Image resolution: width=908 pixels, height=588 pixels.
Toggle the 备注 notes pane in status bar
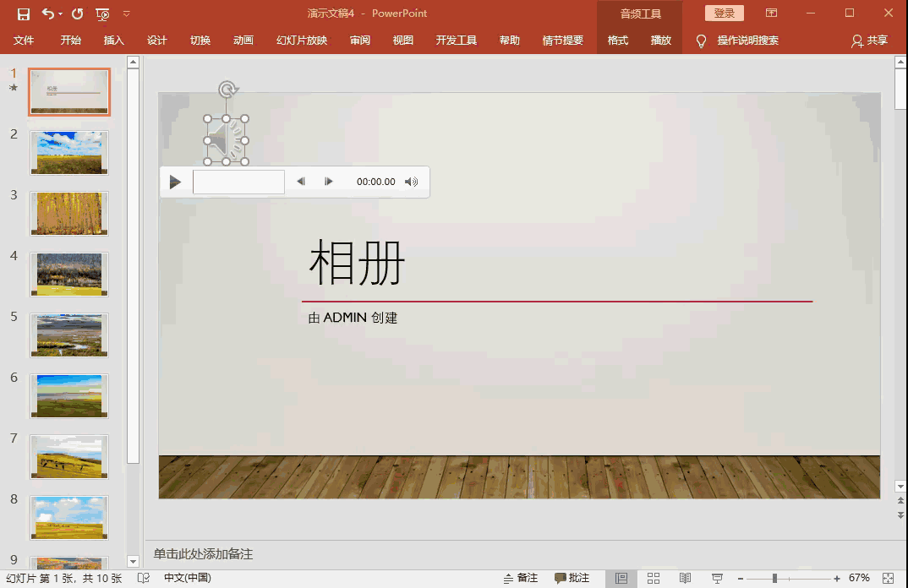pyautogui.click(x=521, y=578)
